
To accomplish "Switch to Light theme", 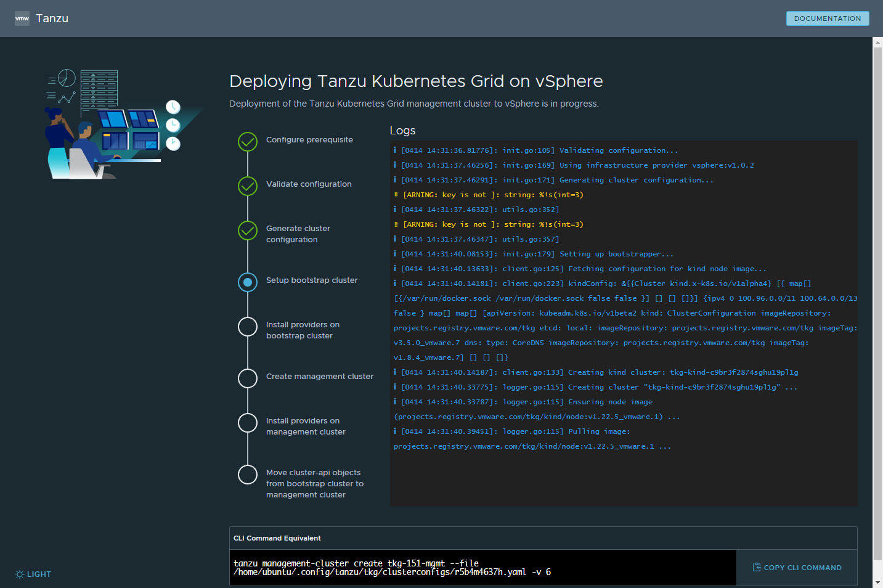I will [x=33, y=574].
